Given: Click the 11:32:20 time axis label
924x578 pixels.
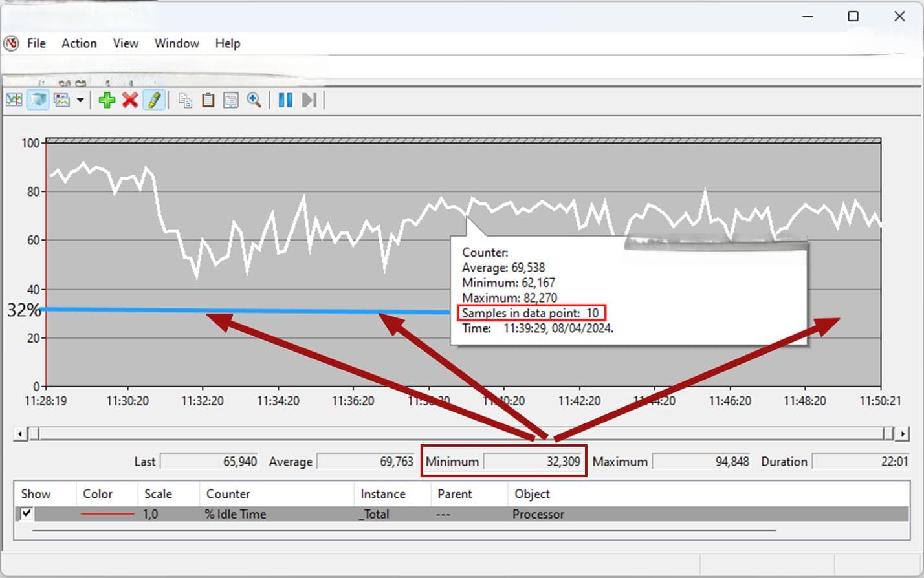Looking at the screenshot, I should (x=203, y=401).
